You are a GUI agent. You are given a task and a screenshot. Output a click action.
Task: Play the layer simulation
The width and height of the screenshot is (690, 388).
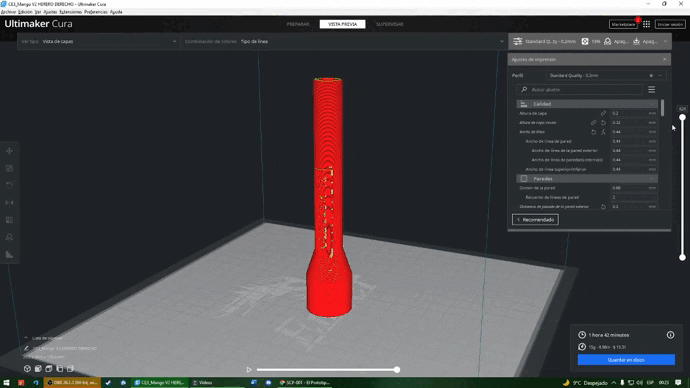[x=249, y=370]
